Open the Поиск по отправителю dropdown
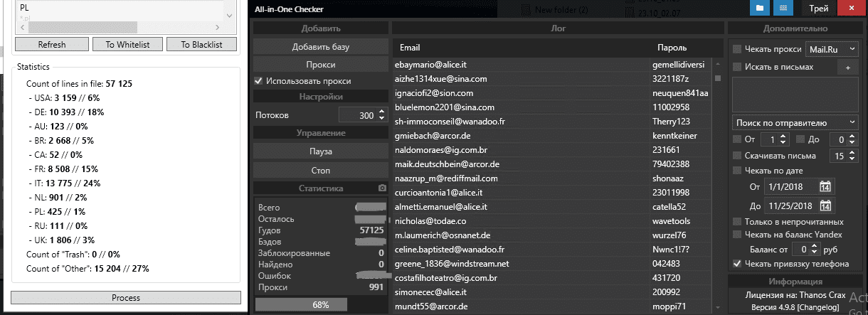This screenshot has width=868, height=315. [x=795, y=123]
